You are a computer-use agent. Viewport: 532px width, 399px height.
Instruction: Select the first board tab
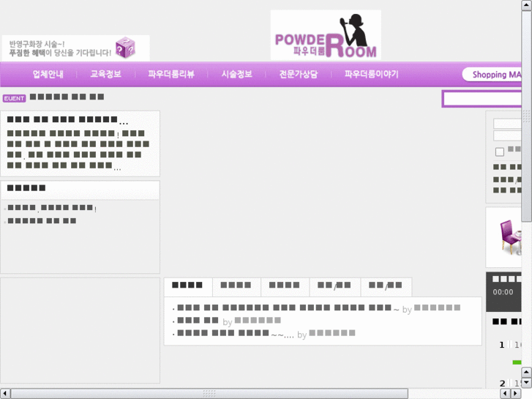pyautogui.click(x=188, y=286)
